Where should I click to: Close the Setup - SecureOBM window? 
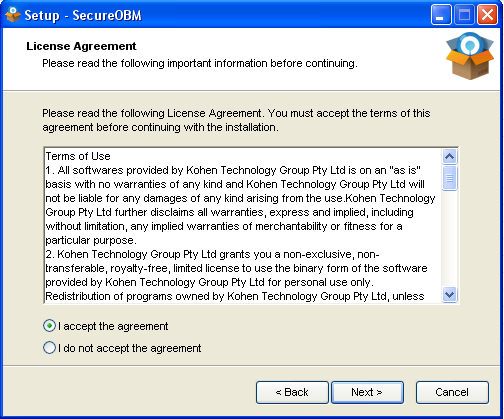coord(487,15)
